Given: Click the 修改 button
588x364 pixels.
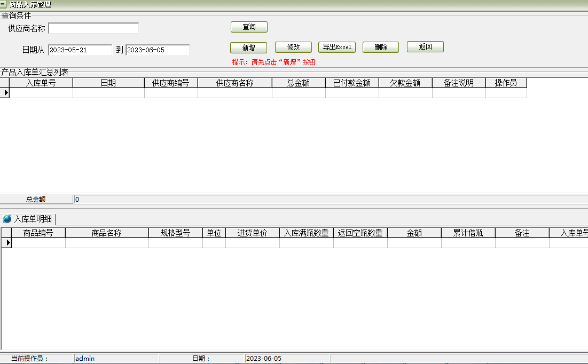Looking at the screenshot, I should [x=293, y=47].
